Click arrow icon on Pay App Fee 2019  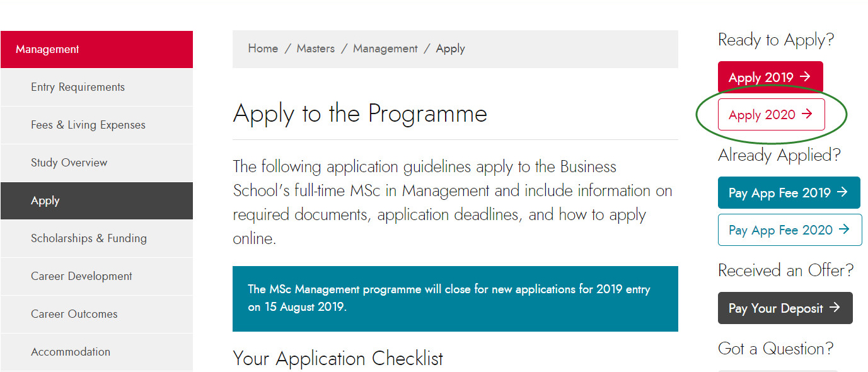(842, 192)
